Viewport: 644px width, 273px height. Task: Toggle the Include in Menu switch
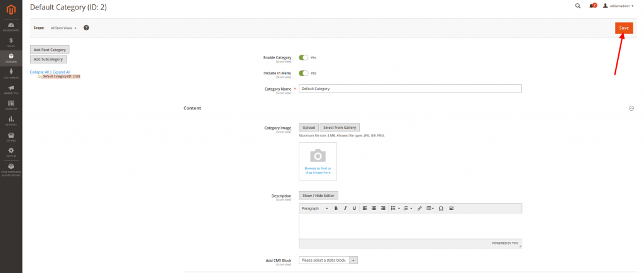(303, 73)
